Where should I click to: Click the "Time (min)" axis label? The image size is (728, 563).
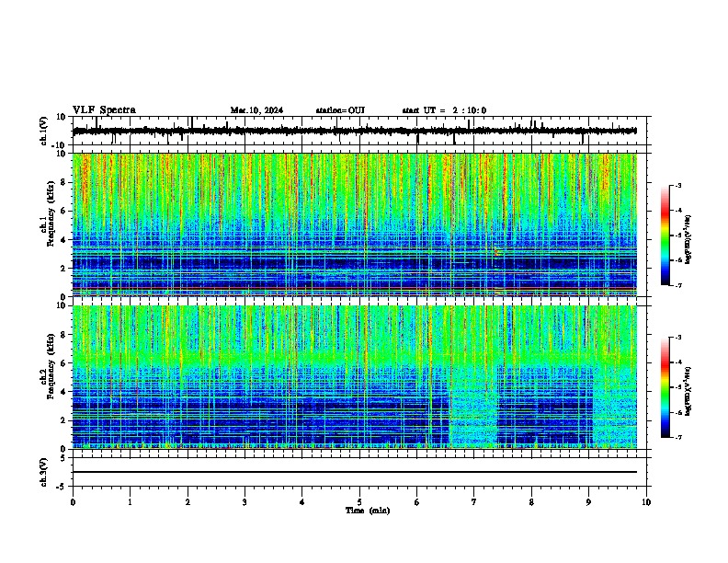pos(368,511)
